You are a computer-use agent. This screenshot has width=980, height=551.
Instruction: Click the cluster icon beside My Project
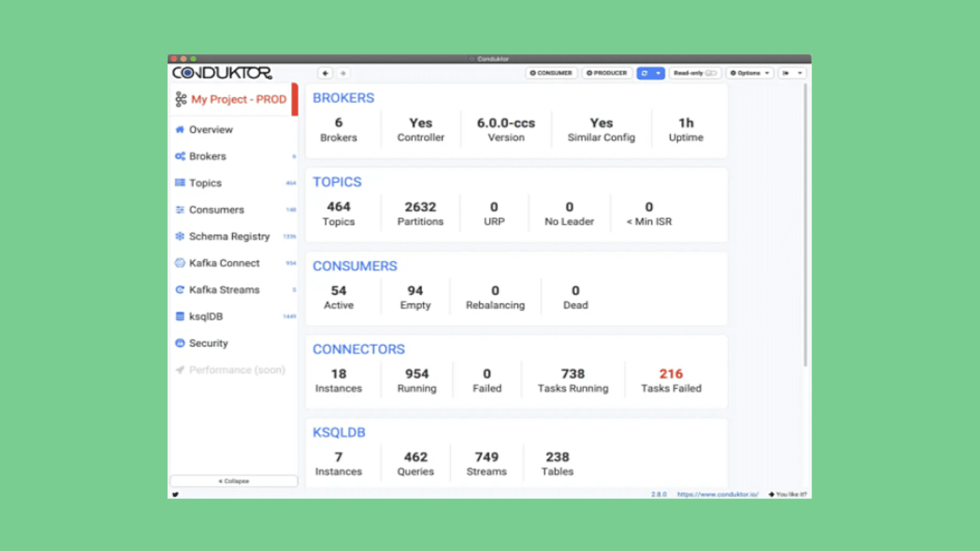click(x=181, y=99)
